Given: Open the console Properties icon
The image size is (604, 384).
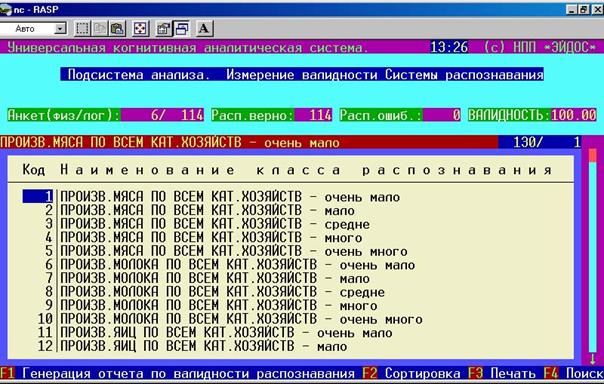Looking at the screenshot, I should (x=163, y=29).
